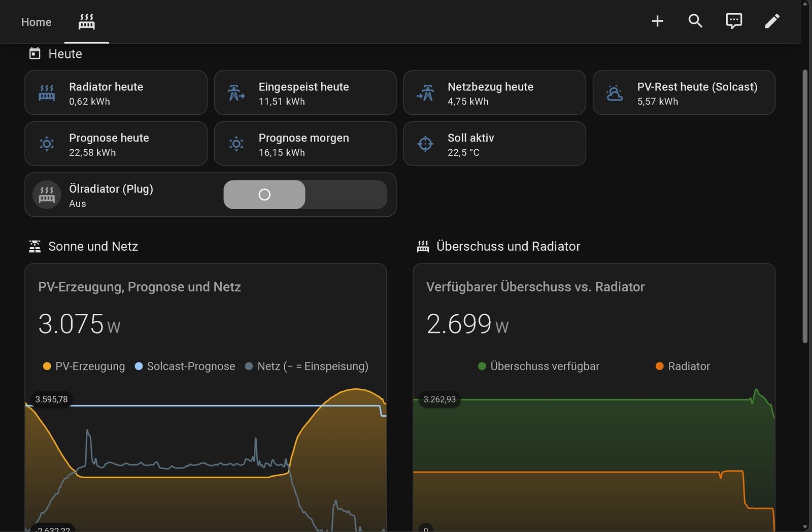The width and height of the screenshot is (812, 532).
Task: Click the pencil edit dashboard icon
Action: (772, 21)
